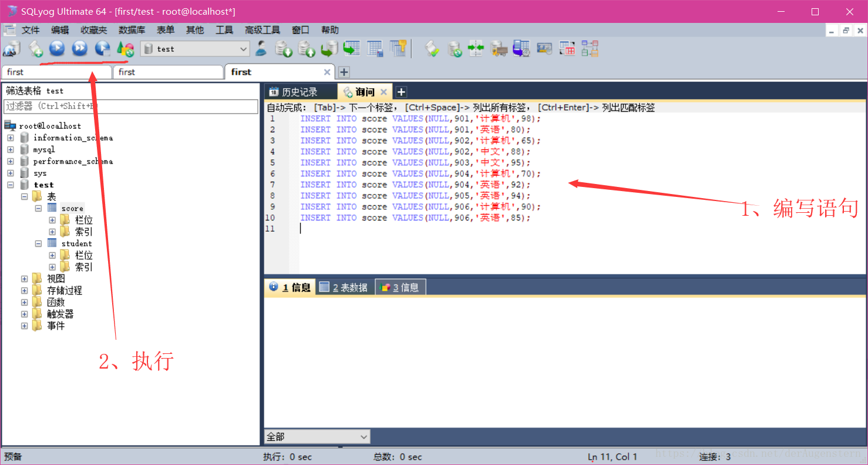Select the 事件 folder in tree

56,326
